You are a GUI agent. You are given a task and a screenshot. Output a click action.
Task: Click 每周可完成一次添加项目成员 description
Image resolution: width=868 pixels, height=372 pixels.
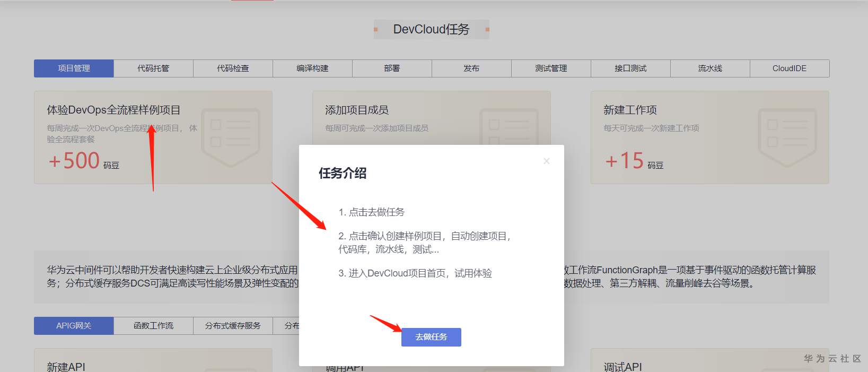[x=376, y=128]
